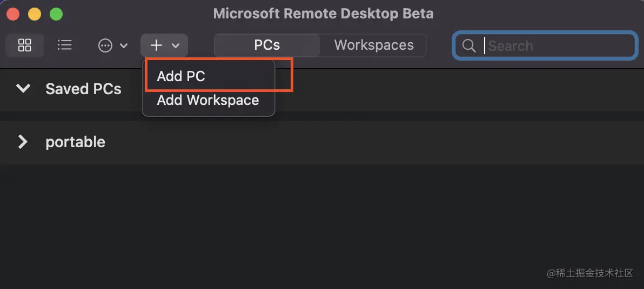Switch to list view icon
Image resolution: width=644 pixels, height=289 pixels.
(x=64, y=45)
